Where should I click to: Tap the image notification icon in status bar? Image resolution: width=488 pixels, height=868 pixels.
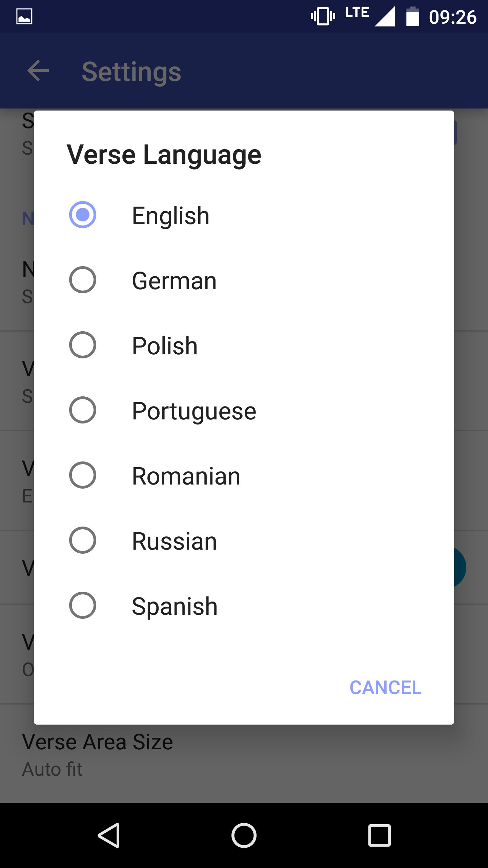point(24,17)
